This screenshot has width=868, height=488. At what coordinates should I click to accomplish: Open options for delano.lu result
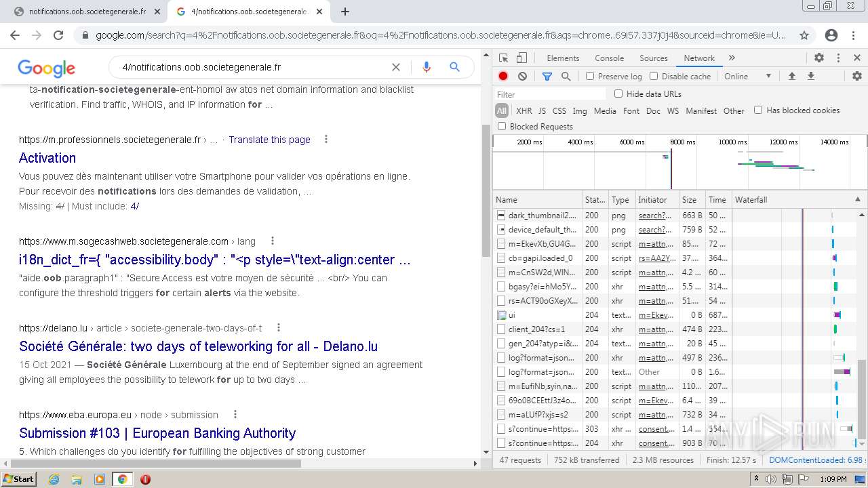[278, 328]
